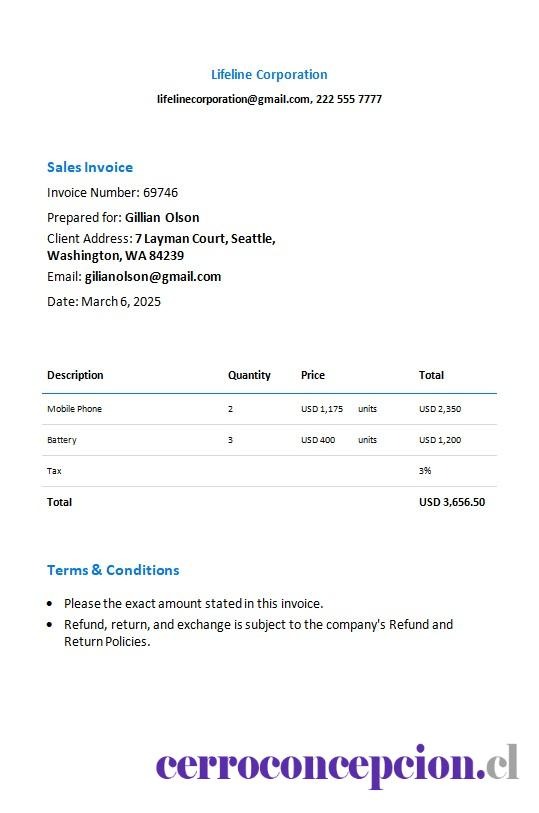Click the 3% tax value
Screen dimensions: 539x813
tap(425, 471)
